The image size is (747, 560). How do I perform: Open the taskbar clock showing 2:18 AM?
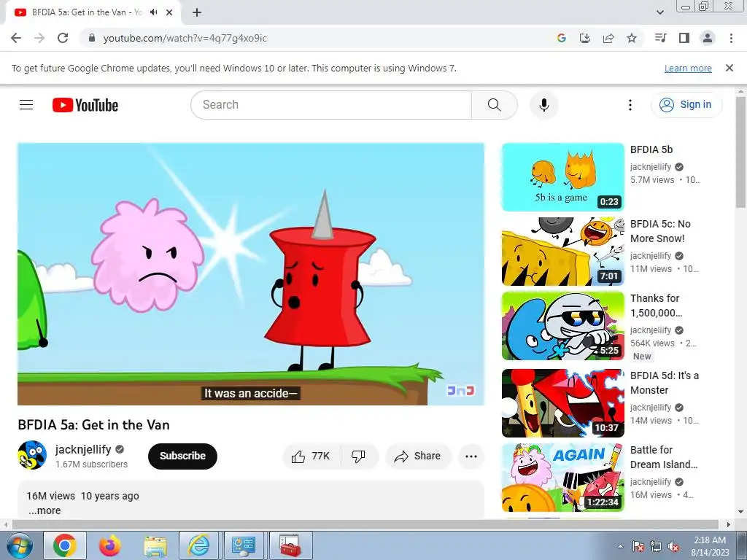point(710,546)
